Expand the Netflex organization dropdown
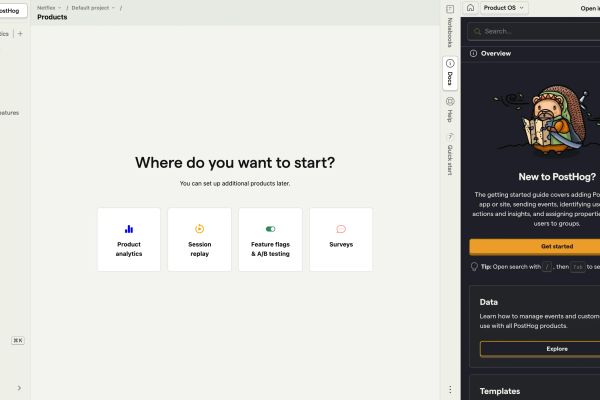Viewport: 600px width, 400px height. 49,8
